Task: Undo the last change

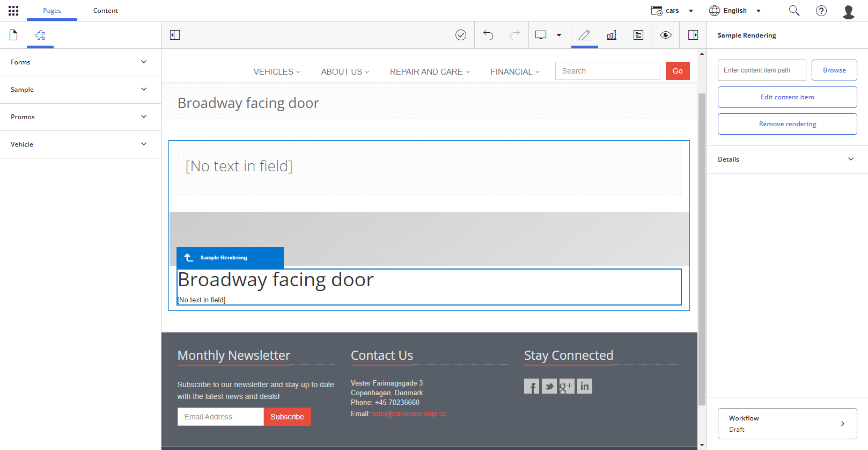Action: [x=488, y=35]
